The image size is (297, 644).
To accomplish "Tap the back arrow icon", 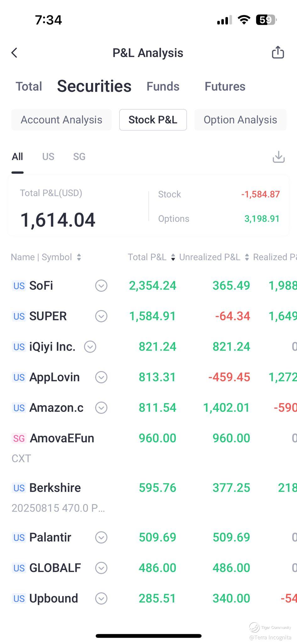I will [x=14, y=53].
